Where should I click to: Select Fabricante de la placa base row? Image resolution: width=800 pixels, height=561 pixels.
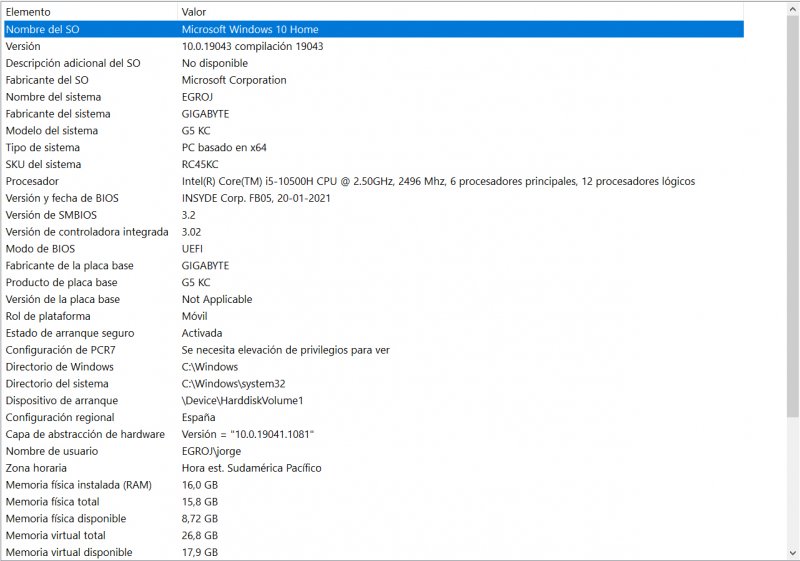pyautogui.click(x=373, y=265)
